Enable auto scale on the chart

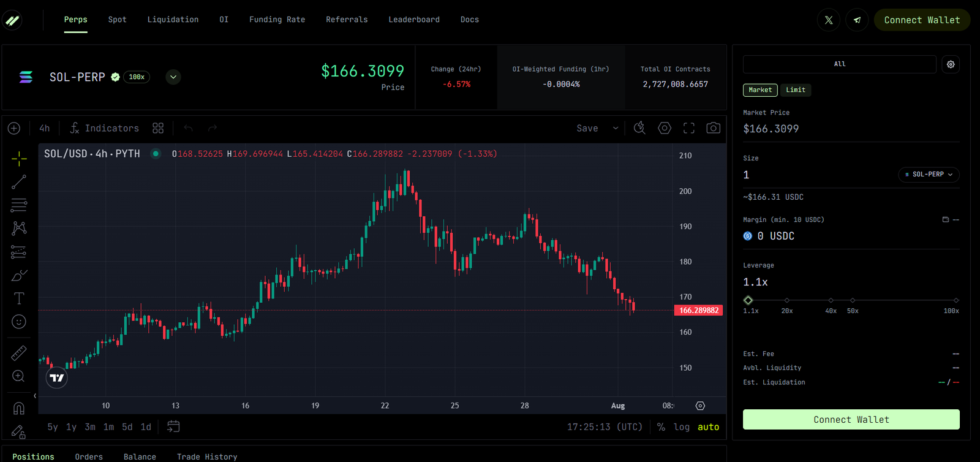(x=708, y=427)
